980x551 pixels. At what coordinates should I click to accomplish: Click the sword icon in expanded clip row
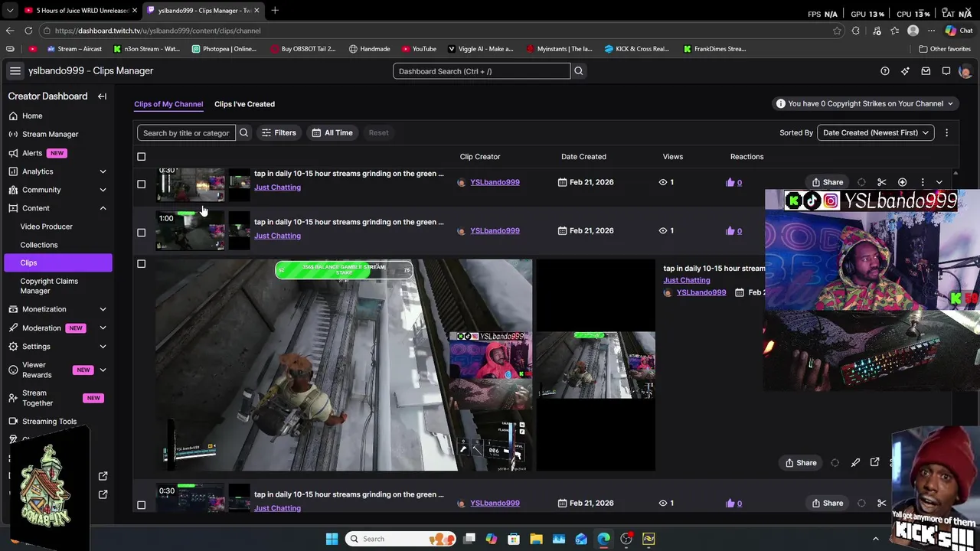(855, 462)
